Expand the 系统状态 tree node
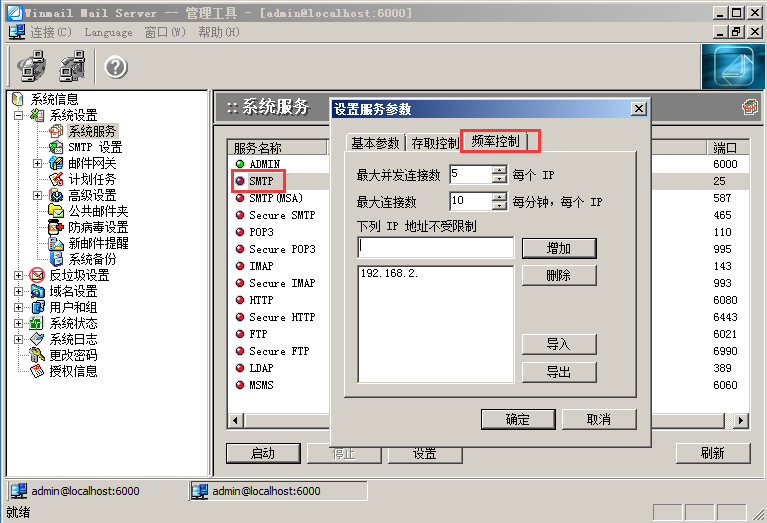The height and width of the screenshot is (523, 767). point(19,323)
